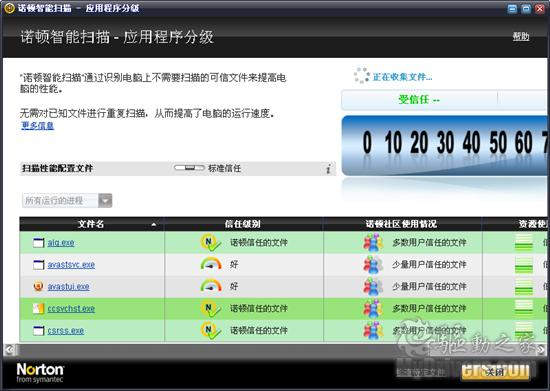Adjust the 标准信任 trust level slider
The width and height of the screenshot is (550, 391).
[x=189, y=168]
